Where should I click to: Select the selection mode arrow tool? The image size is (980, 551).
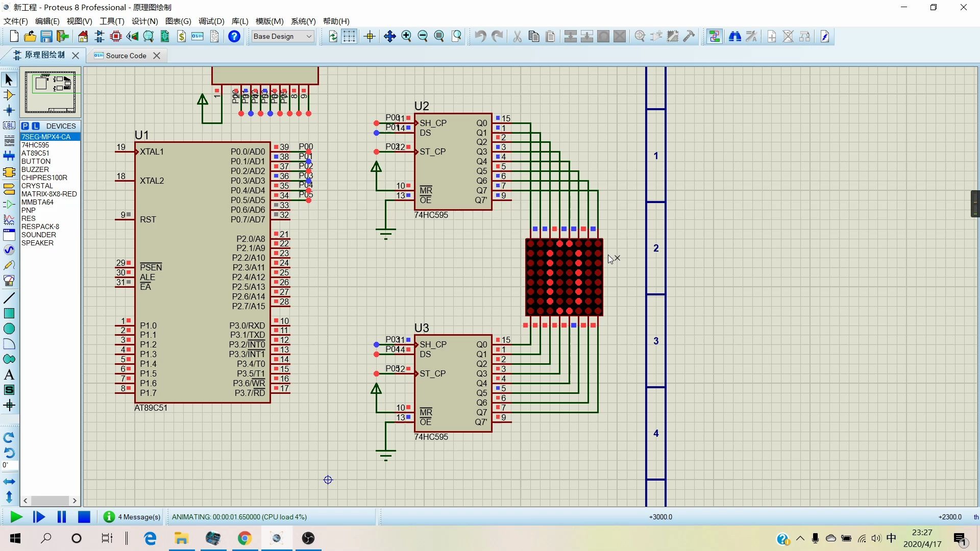point(9,79)
